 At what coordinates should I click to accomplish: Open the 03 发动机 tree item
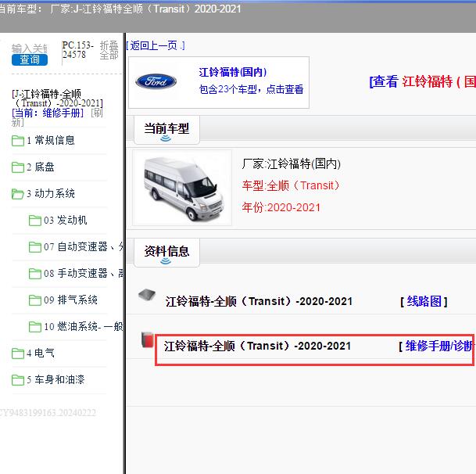[66, 221]
